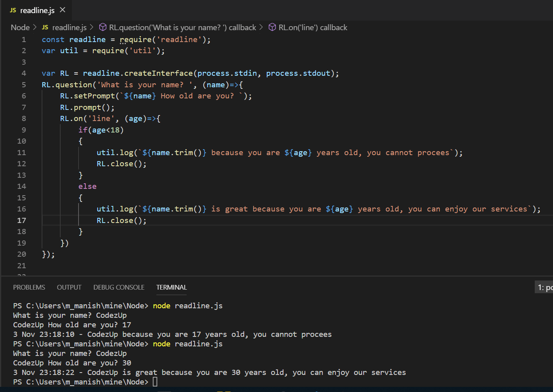The image size is (553, 392).
Task: Expand the Node breadcrumb chevron
Action: (34, 27)
